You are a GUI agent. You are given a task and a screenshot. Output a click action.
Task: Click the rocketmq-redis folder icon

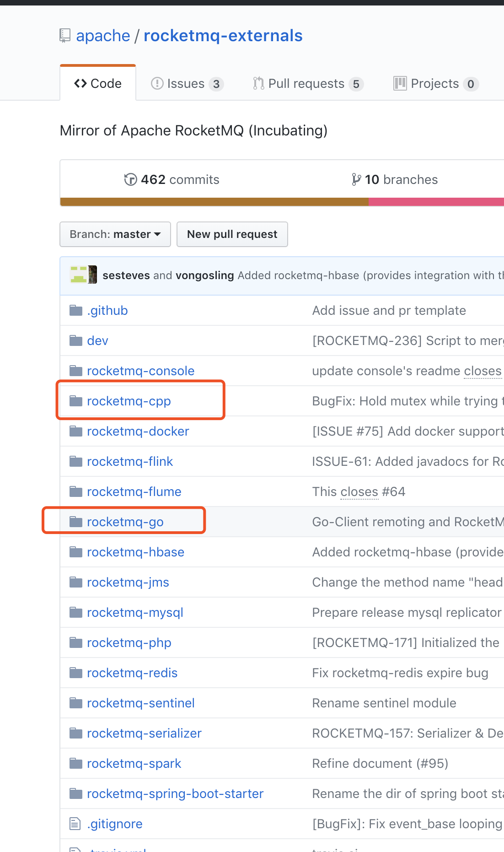pyautogui.click(x=75, y=673)
